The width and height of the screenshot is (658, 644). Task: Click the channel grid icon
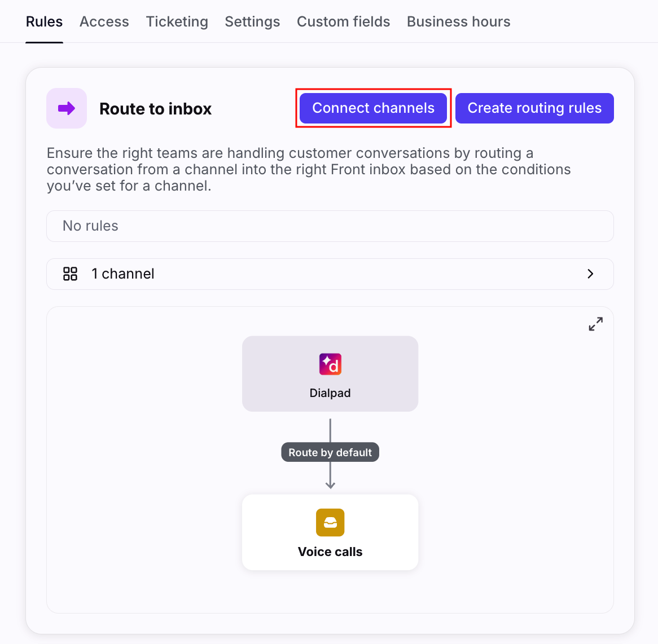pos(70,274)
